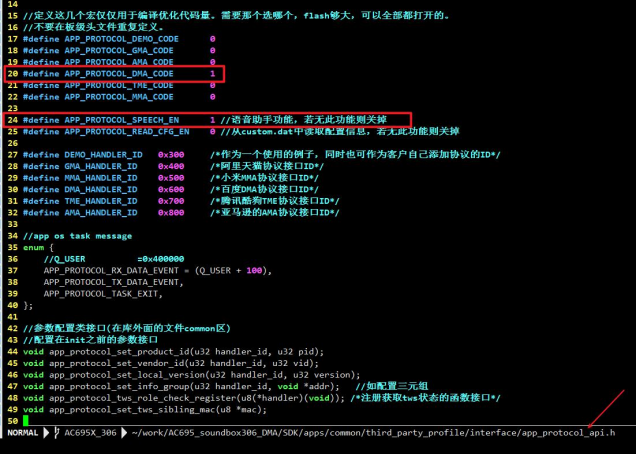The height and width of the screenshot is (454, 636).
Task: Click the value 0 of APP_PROTOCOL_DEMO_CODE
Action: 213,39
